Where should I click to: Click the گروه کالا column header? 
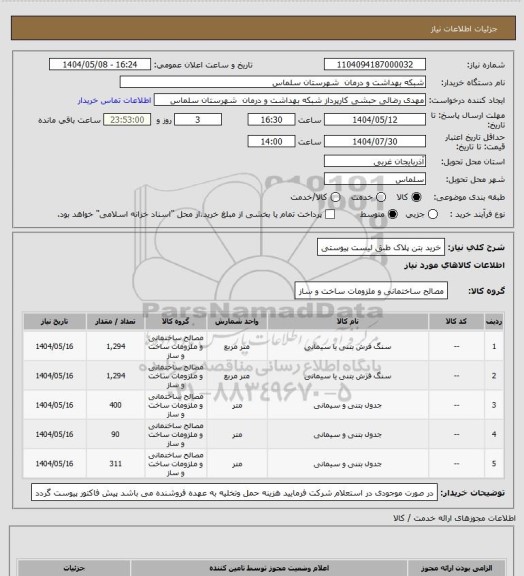coord(176,322)
